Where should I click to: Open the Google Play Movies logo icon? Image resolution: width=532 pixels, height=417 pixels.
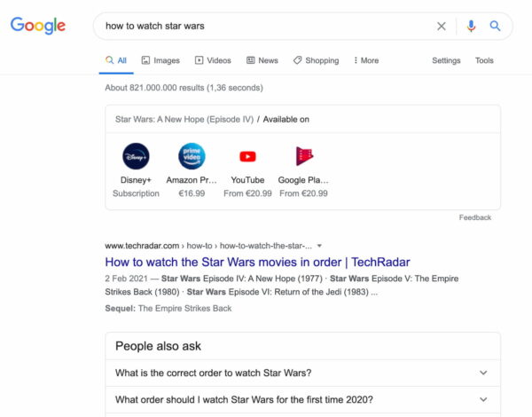[x=304, y=156]
